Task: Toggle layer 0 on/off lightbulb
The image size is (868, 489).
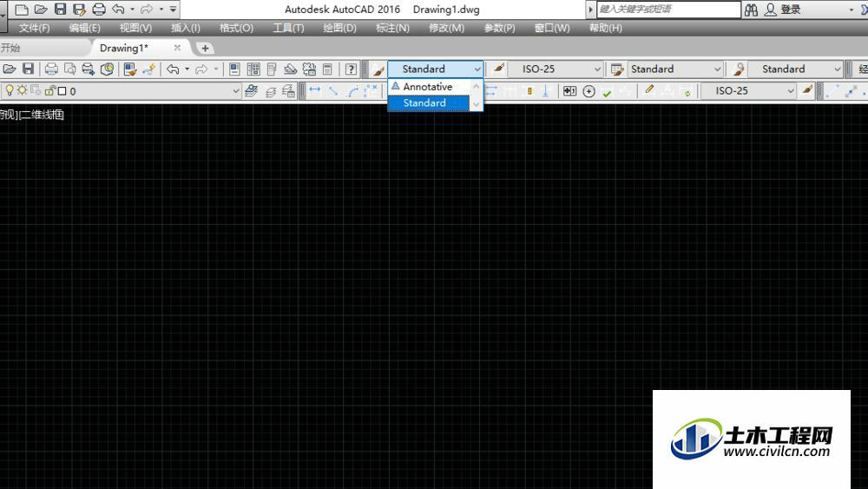Action: point(9,90)
